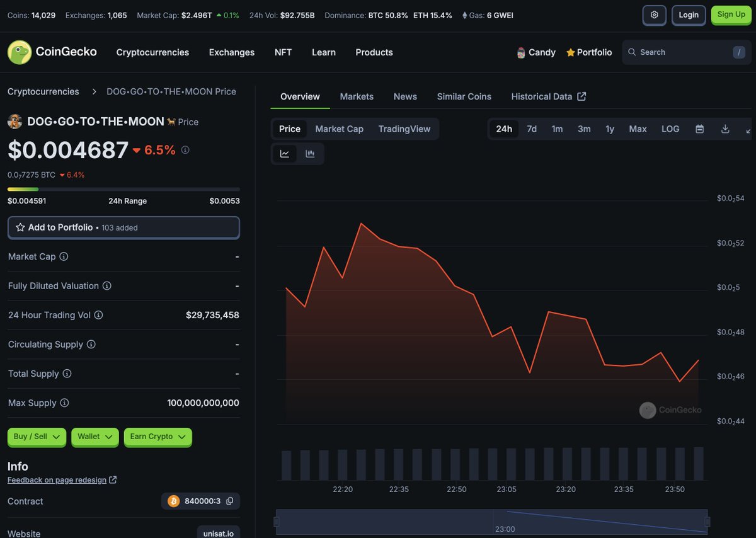Download chart data icon

(x=725, y=129)
